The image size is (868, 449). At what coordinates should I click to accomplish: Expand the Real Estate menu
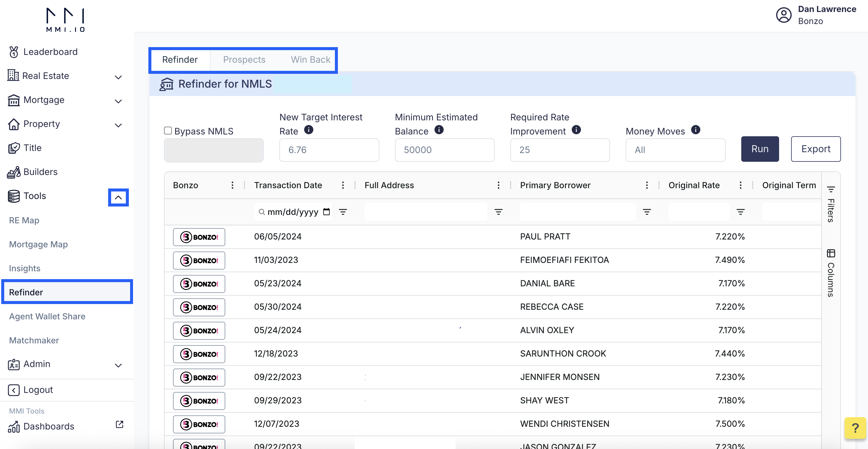pos(118,77)
